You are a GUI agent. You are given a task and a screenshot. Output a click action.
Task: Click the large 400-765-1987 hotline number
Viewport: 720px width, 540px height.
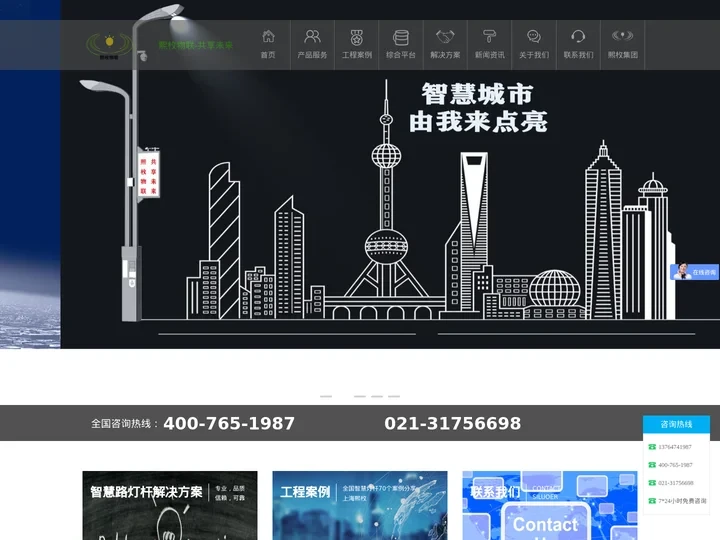coord(229,423)
